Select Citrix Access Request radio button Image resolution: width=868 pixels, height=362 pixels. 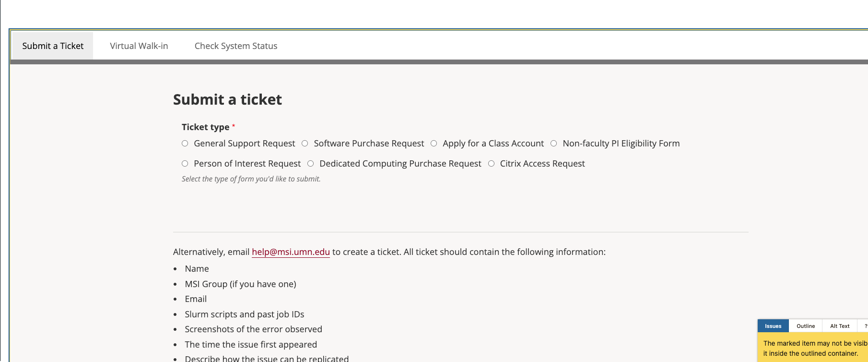[x=491, y=164]
